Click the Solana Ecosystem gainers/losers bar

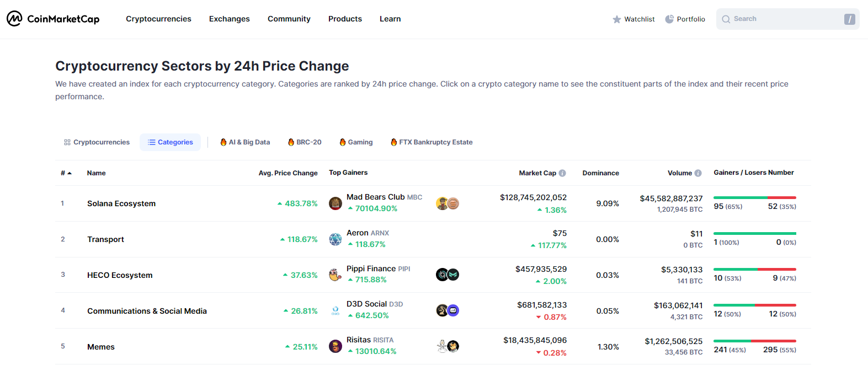pos(755,197)
